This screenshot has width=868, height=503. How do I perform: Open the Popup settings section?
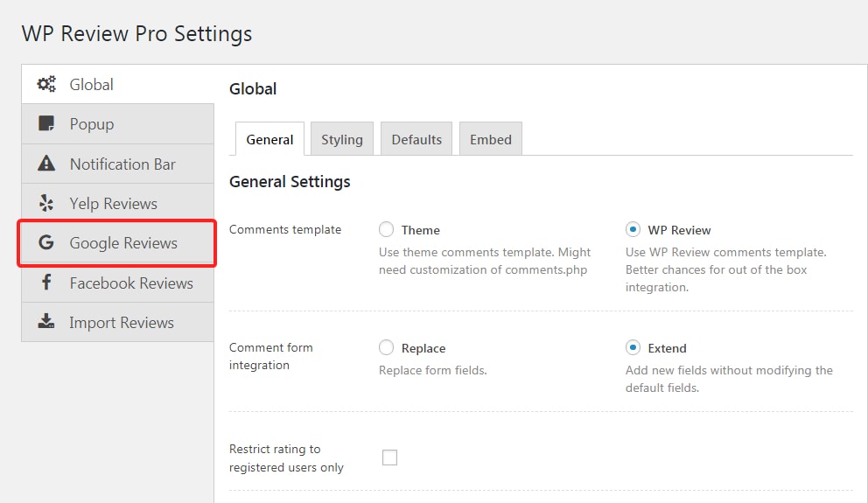point(118,124)
